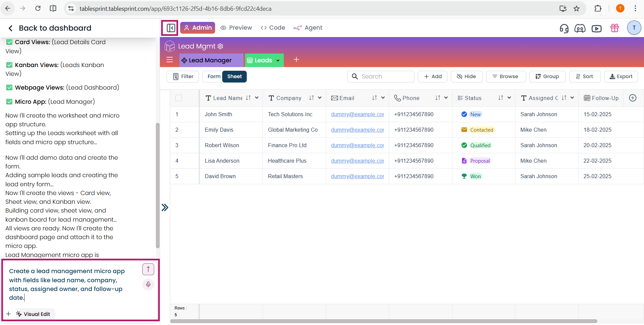Toggle the select-all rows checkbox
Image resolution: width=644 pixels, height=325 pixels.
point(179,98)
